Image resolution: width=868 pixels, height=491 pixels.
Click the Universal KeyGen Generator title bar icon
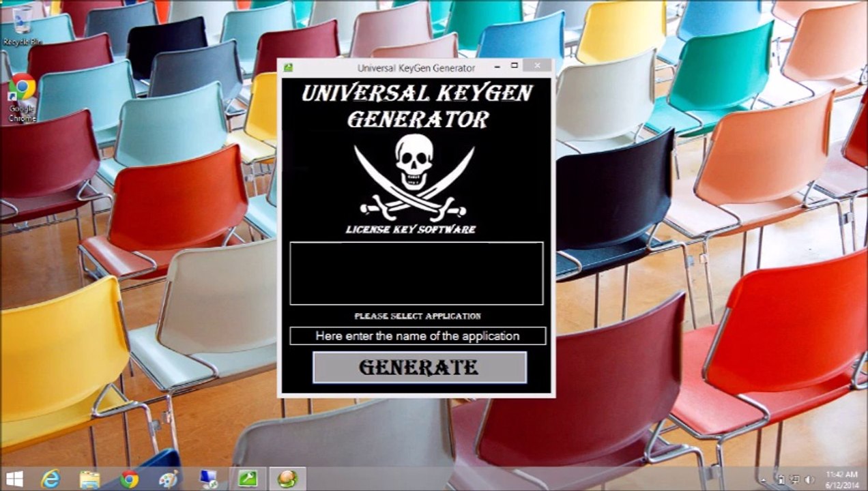[289, 68]
